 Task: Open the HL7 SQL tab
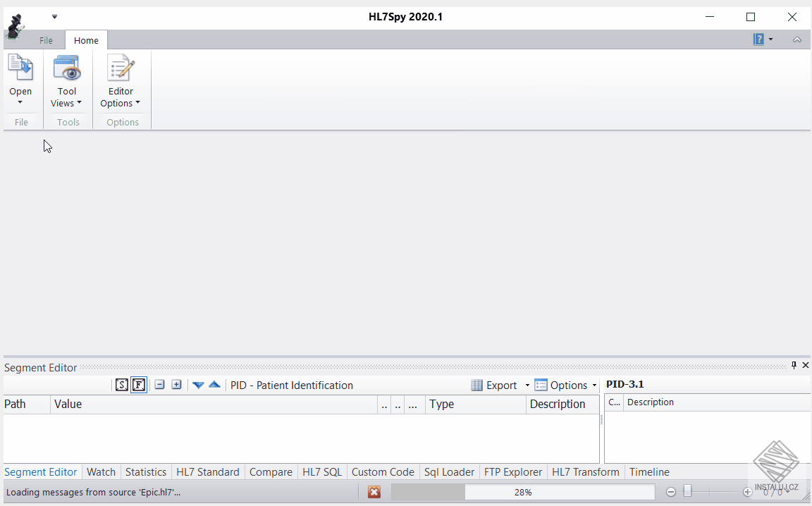[x=322, y=471]
